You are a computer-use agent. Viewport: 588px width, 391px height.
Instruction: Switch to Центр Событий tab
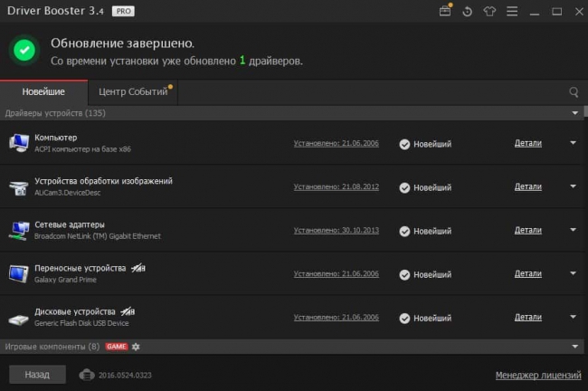pyautogui.click(x=133, y=92)
